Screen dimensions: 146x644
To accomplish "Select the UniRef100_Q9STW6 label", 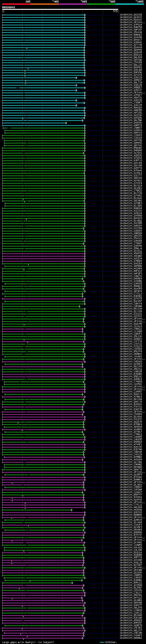I will (131, 60).
